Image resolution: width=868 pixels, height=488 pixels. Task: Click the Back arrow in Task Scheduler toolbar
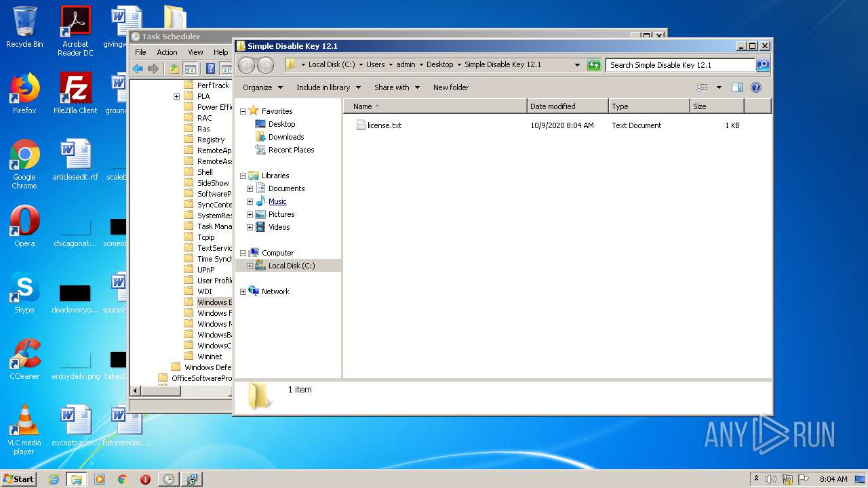[138, 68]
